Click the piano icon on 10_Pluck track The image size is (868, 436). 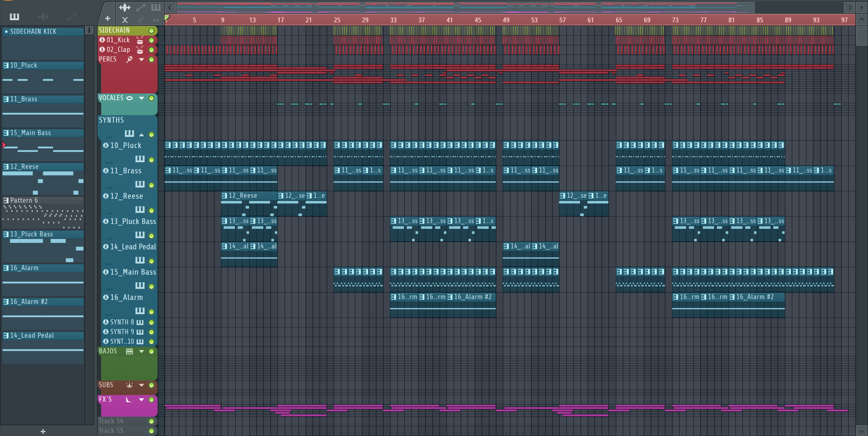(140, 159)
